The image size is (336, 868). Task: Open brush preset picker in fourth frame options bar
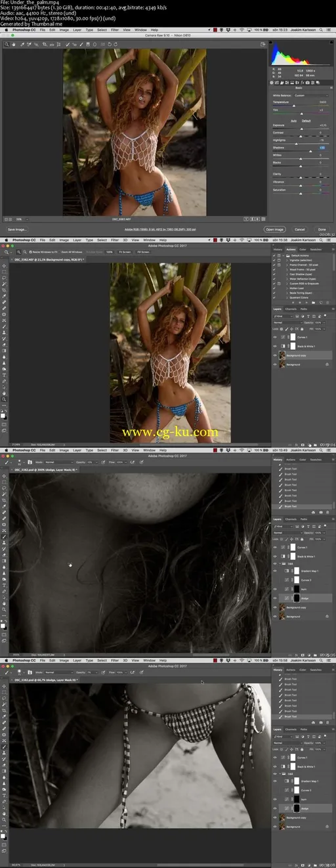point(20,672)
